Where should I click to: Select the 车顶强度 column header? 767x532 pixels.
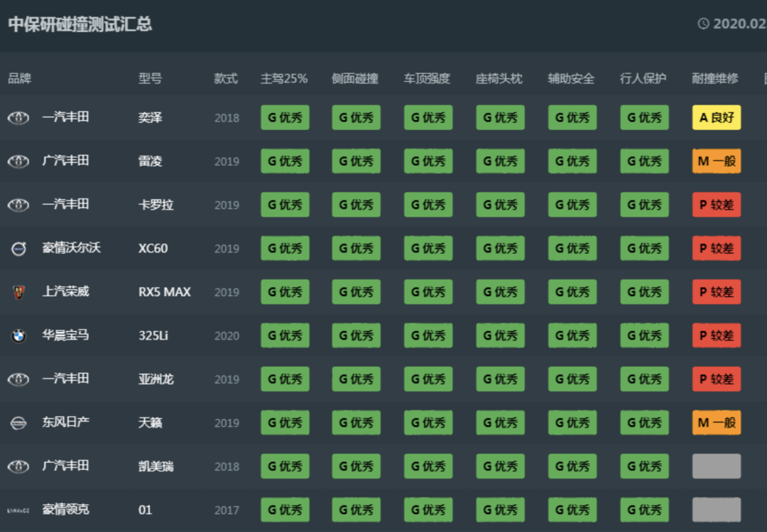click(427, 78)
